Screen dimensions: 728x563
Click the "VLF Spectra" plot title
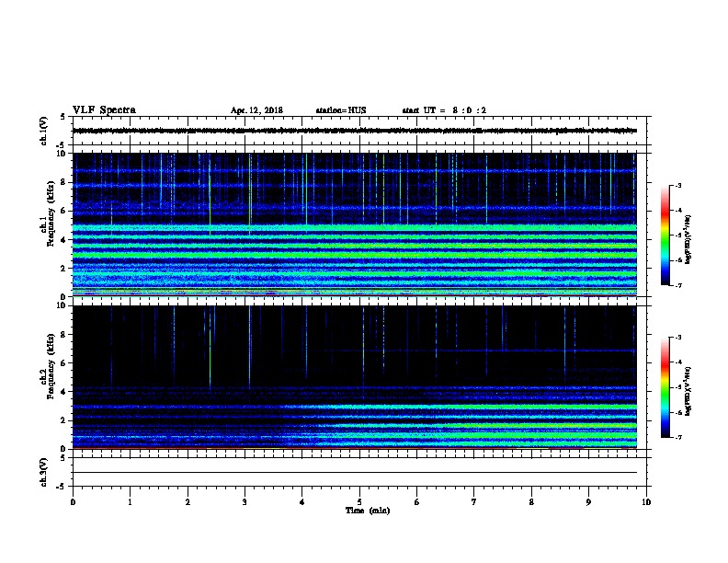104,110
